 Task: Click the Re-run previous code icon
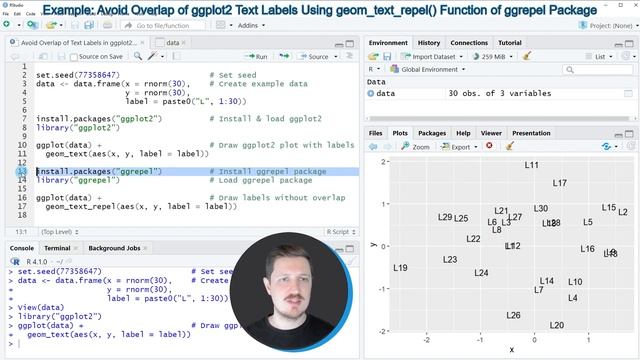[284, 56]
